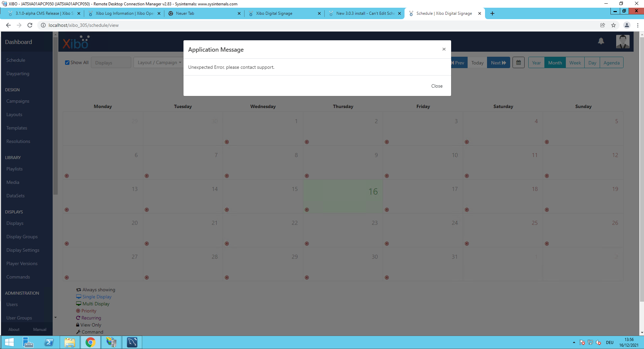Switch to the Agenda calendar view
This screenshot has height=349, width=644.
pyautogui.click(x=611, y=63)
